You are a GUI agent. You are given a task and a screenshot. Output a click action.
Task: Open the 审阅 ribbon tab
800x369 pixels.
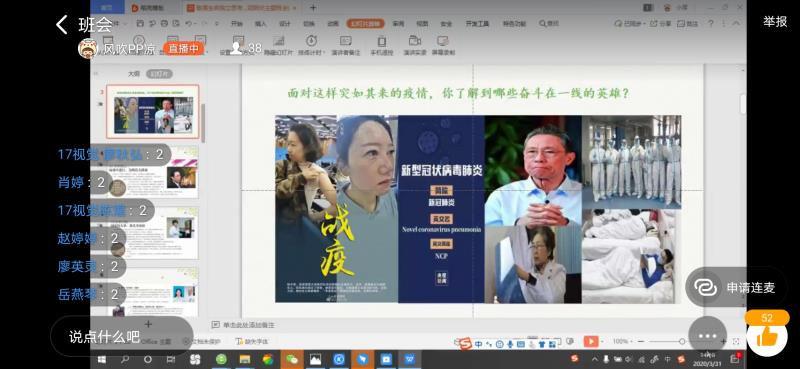click(398, 23)
